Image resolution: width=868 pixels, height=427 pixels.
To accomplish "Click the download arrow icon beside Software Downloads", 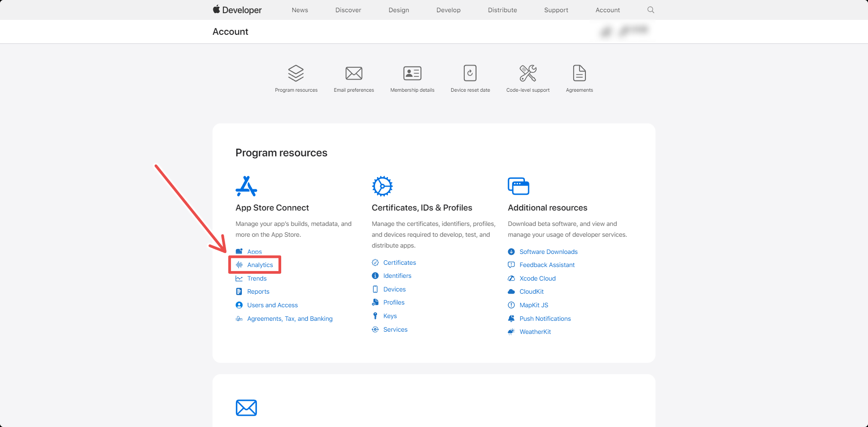I will point(511,252).
